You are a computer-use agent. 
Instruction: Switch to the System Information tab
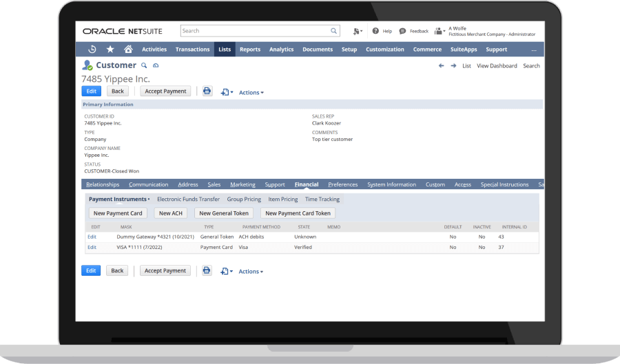[x=391, y=184]
